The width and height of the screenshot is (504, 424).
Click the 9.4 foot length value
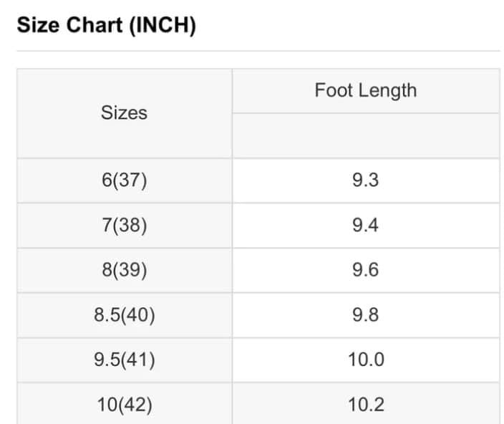365,225
